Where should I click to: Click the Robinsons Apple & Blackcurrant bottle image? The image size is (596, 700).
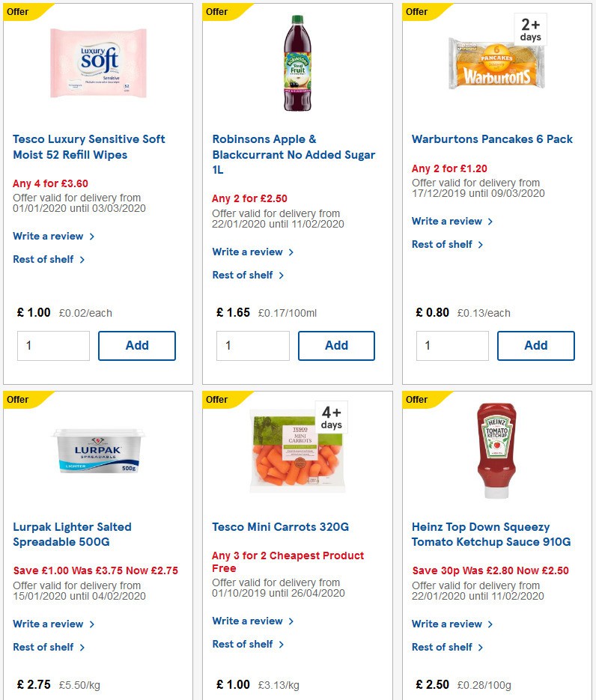(x=297, y=64)
